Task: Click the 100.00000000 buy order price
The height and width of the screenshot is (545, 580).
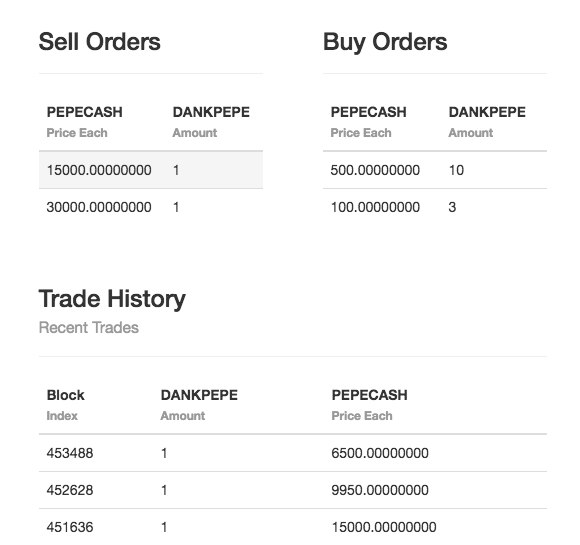Action: [375, 207]
